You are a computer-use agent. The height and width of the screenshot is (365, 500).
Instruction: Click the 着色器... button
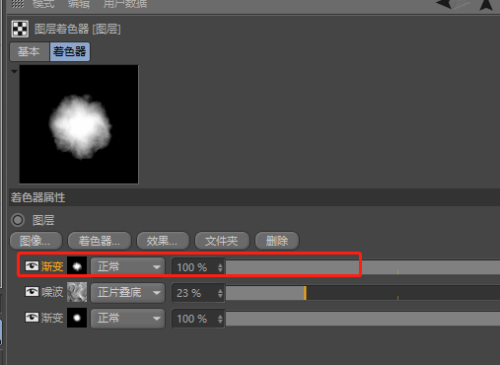tap(99, 241)
